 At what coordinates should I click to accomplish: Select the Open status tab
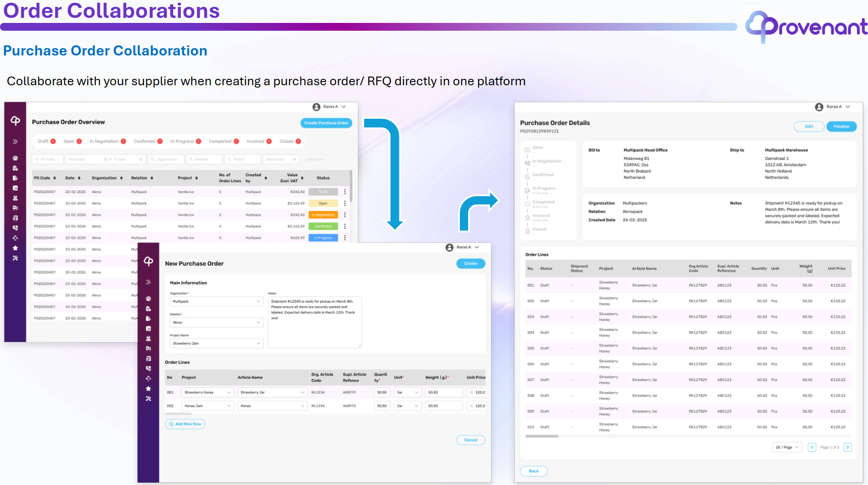(72, 141)
